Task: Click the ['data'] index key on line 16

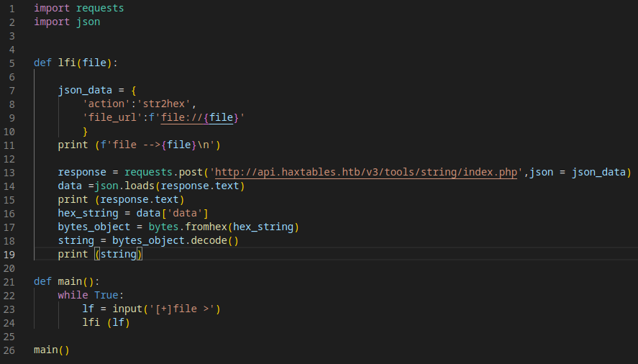Action: coord(185,214)
